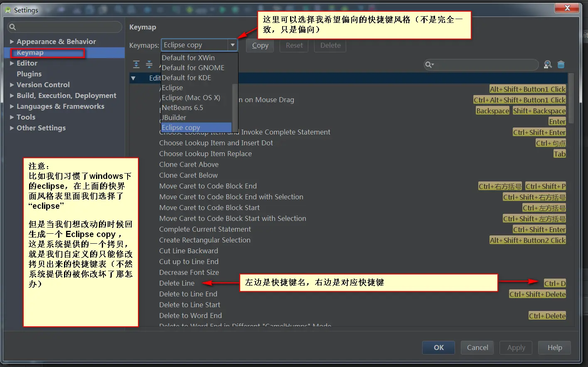The width and height of the screenshot is (588, 367).
Task: Collapse the Editor Actions tree group
Action: (x=133, y=78)
